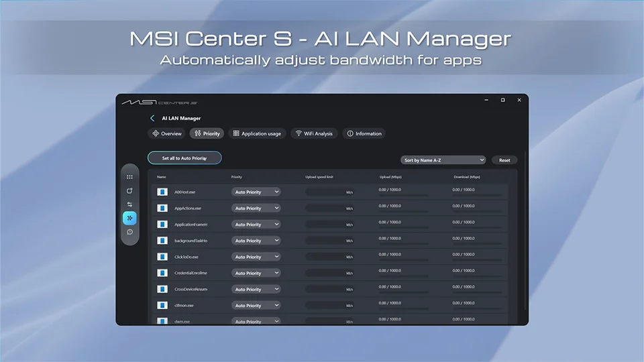Viewport: 644px width, 362px height.
Task: Click ClickToDo.exe upload progress bar
Action: (x=403, y=260)
